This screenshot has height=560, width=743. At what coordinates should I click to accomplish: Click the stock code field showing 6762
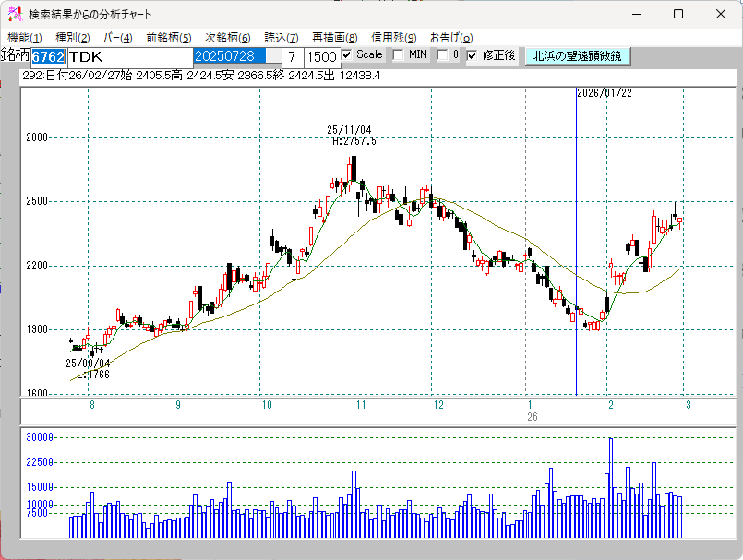(x=48, y=56)
